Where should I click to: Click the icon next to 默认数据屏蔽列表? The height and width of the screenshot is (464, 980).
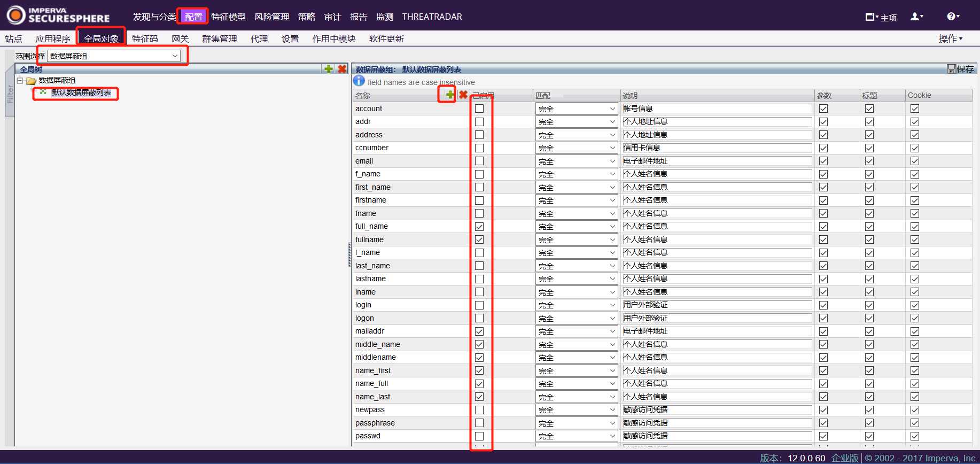[43, 92]
